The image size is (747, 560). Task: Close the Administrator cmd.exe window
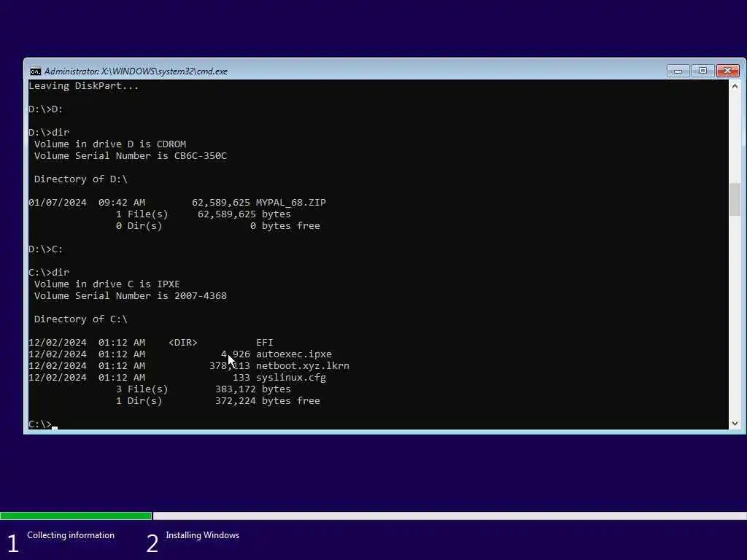pos(727,71)
